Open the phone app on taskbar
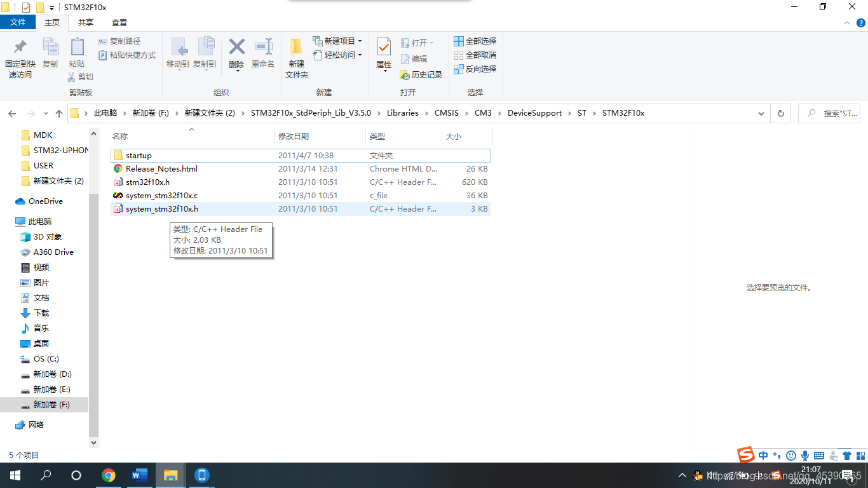Viewport: 868px width, 488px height. point(202,475)
